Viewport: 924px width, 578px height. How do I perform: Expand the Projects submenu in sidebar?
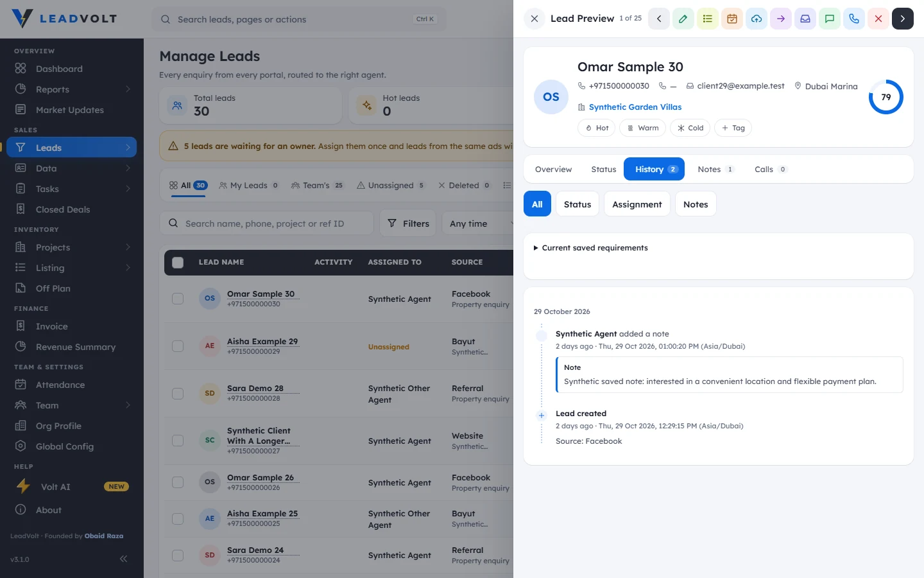[x=128, y=247]
